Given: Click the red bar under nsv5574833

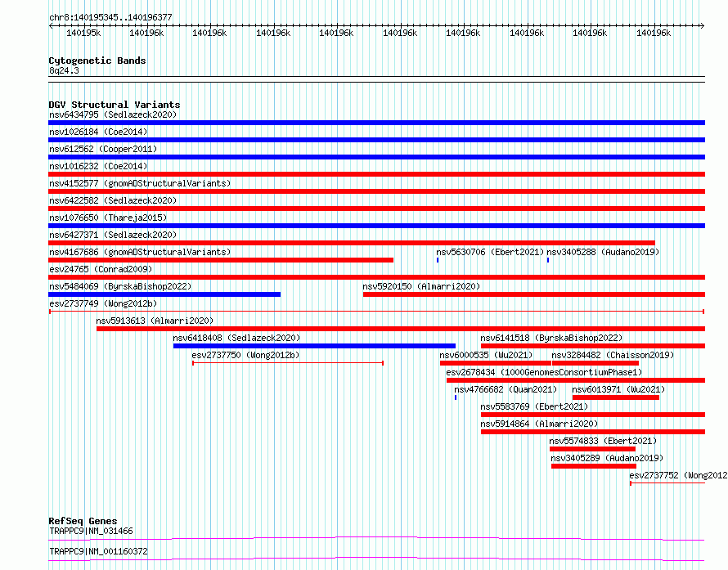Looking at the screenshot, I should pos(592,449).
